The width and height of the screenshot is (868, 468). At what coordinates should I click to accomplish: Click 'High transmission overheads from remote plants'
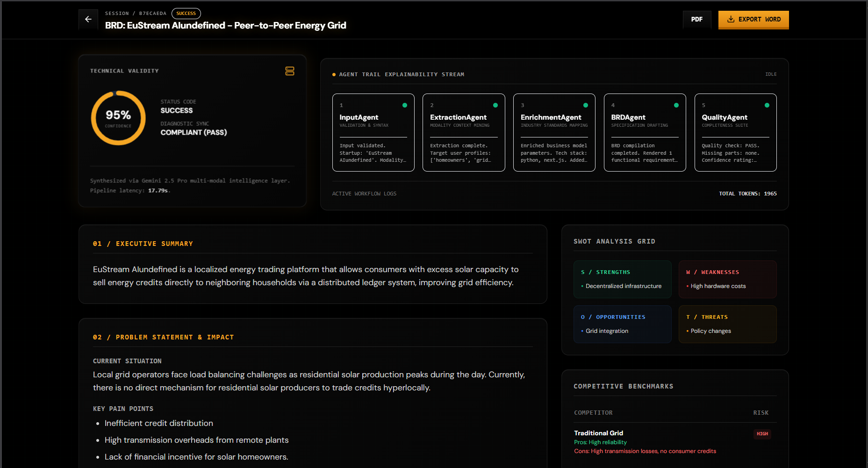[x=196, y=440]
